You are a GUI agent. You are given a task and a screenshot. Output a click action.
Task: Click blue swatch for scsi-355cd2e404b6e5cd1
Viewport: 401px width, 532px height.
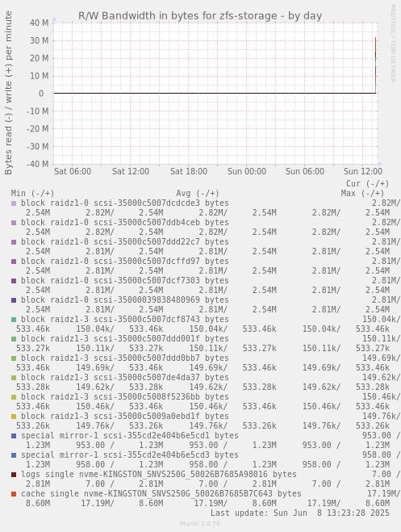point(14,436)
